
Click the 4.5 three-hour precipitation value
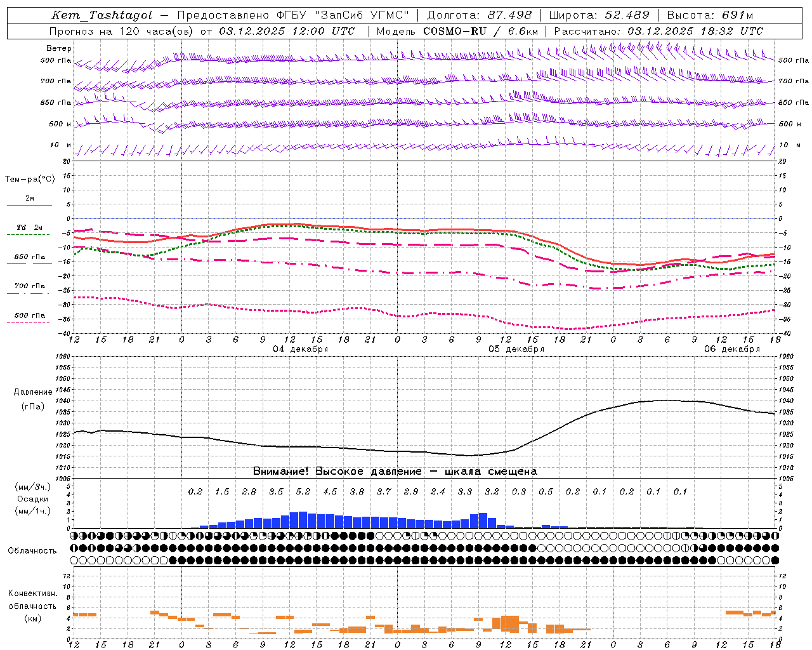tap(330, 491)
